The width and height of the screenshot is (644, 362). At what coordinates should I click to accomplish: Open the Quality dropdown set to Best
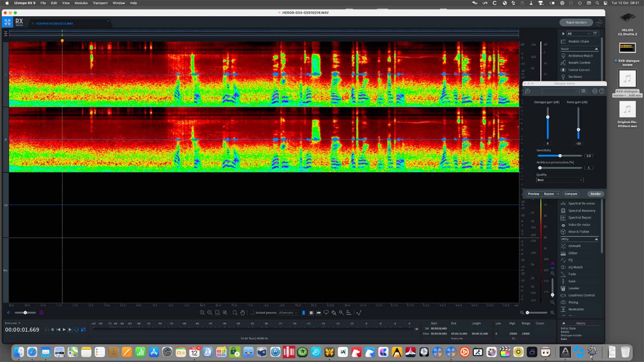(x=559, y=180)
